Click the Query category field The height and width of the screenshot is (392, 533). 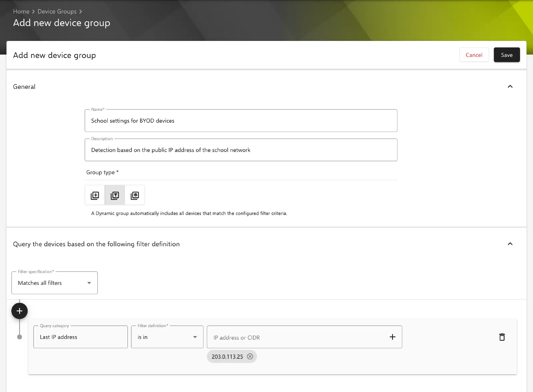coord(81,337)
